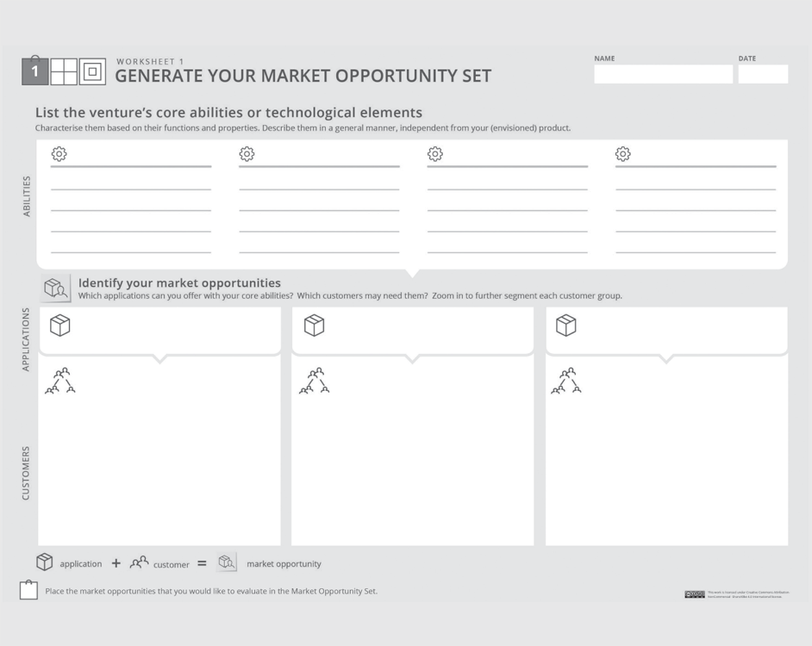This screenshot has height=646, width=812.
Task: Click the box-with-magnifier market opportunities icon
Action: (x=56, y=288)
